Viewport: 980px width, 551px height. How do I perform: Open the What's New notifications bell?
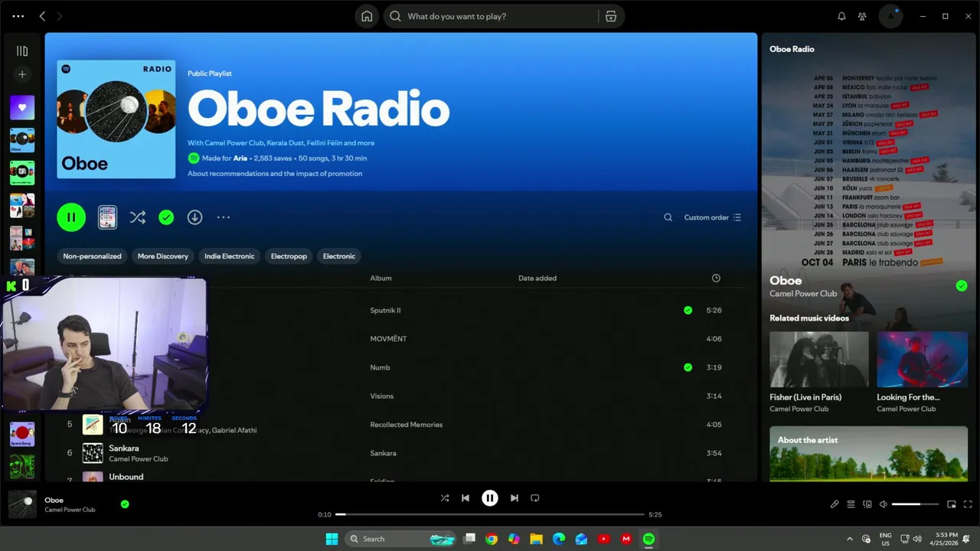tap(841, 16)
